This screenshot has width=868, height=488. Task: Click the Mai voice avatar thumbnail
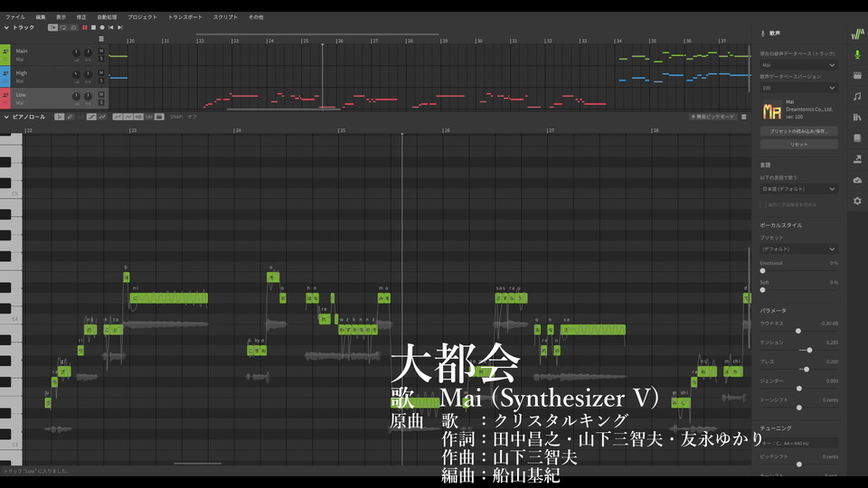pos(771,110)
